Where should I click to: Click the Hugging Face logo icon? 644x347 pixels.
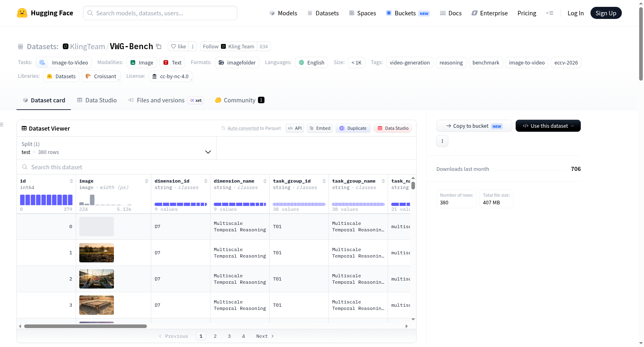pyautogui.click(x=22, y=13)
